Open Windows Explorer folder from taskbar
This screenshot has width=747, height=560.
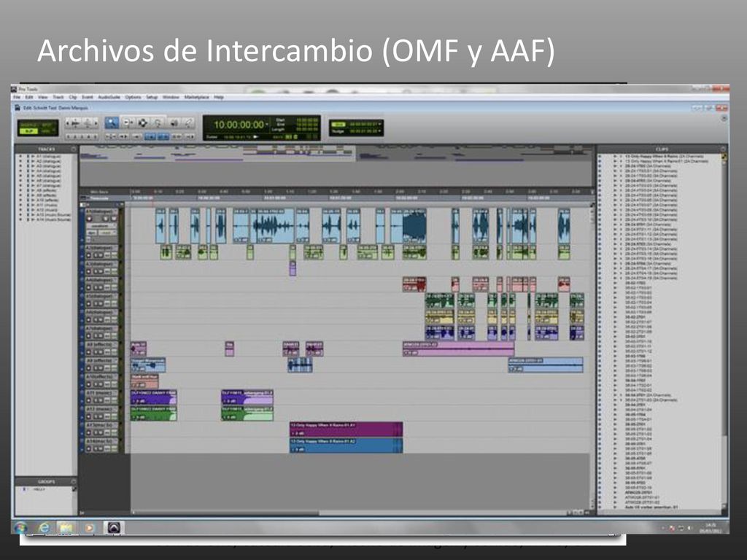(66, 527)
